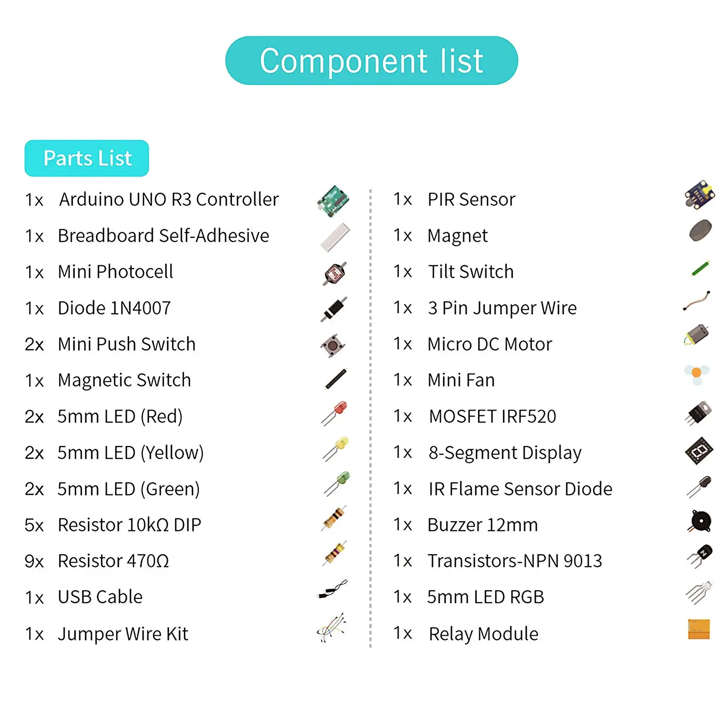Click the Diode 1N4007 icon
Viewport: 728px width, 728px height.
334,309
